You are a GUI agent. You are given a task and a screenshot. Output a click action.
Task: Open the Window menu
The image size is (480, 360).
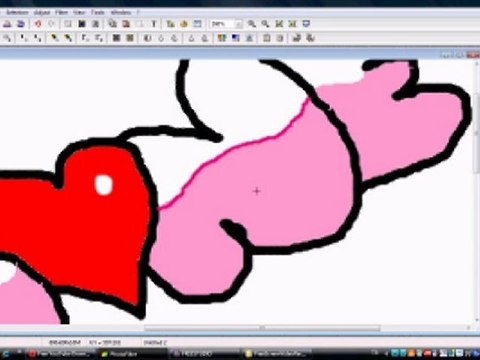(121, 12)
